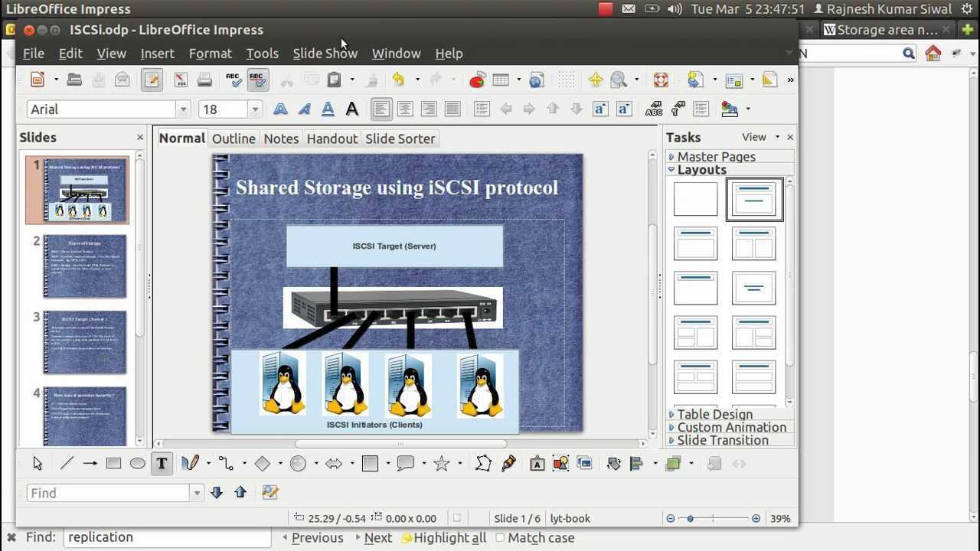Image resolution: width=980 pixels, height=551 pixels.
Task: Click Next in browser find bar
Action: (373, 538)
